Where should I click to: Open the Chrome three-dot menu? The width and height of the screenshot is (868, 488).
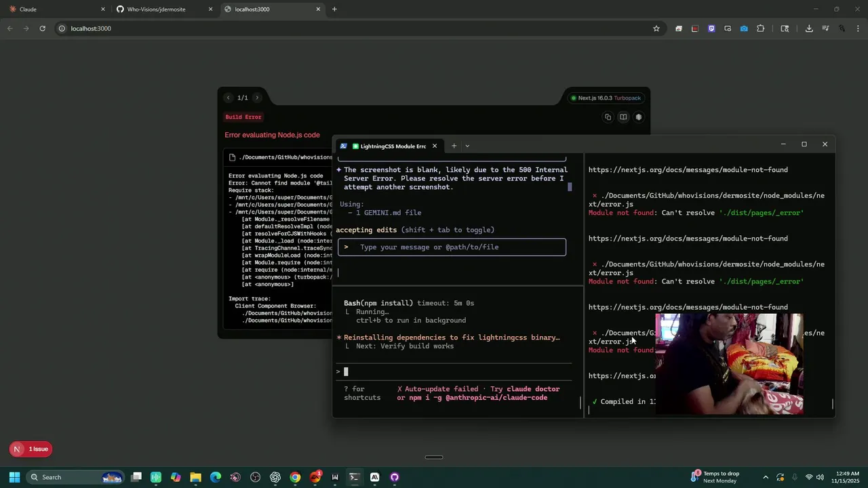click(x=858, y=28)
